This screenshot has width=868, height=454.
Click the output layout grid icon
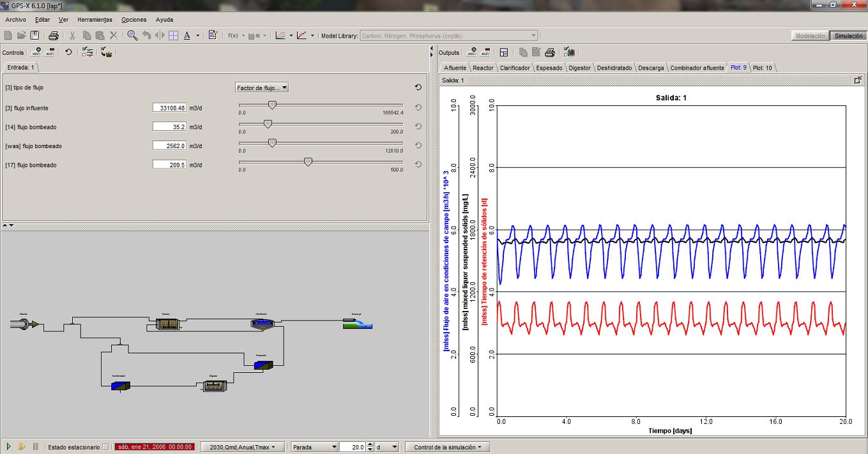tap(504, 52)
